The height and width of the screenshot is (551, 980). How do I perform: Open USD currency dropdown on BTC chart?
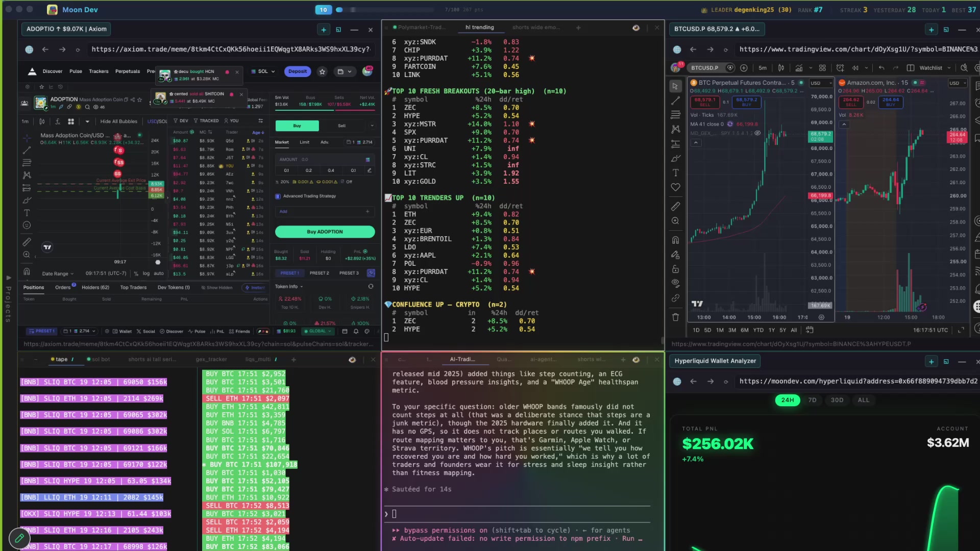[x=821, y=83]
